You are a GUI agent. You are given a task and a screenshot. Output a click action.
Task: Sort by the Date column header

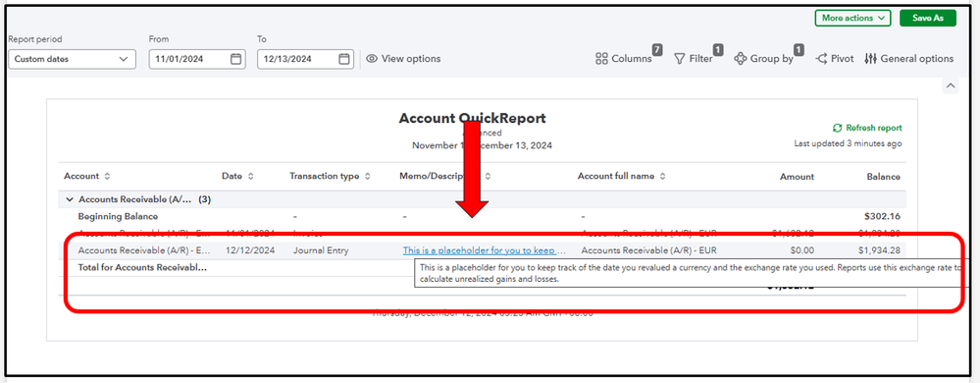point(237,177)
